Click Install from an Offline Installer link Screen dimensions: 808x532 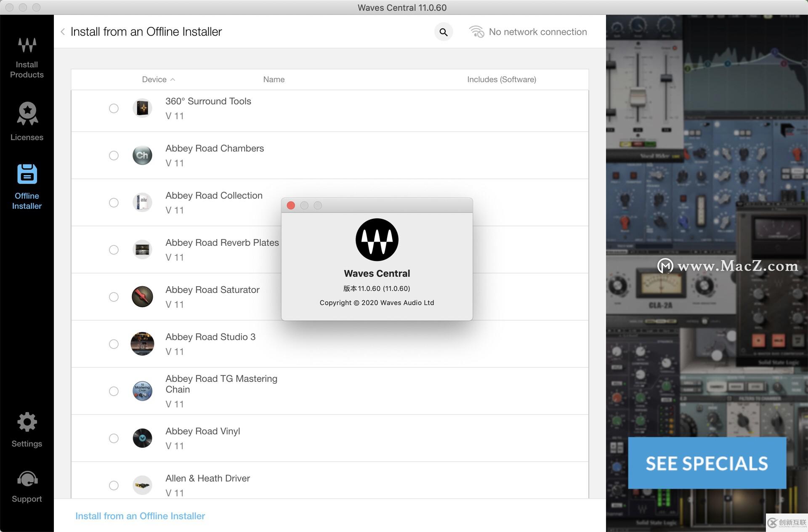click(x=140, y=516)
